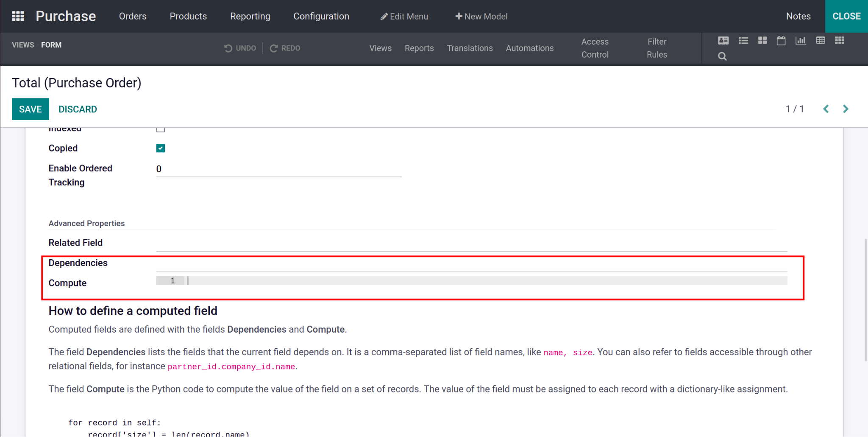Image resolution: width=868 pixels, height=437 pixels.
Task: Click the 'partner_id.company_id.name' code example
Action: [x=231, y=367]
